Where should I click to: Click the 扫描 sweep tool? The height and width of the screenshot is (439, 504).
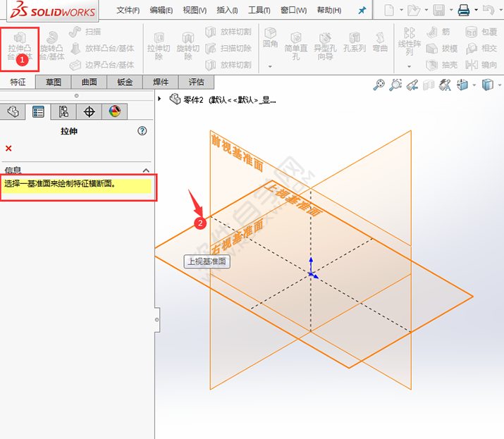pyautogui.click(x=85, y=32)
